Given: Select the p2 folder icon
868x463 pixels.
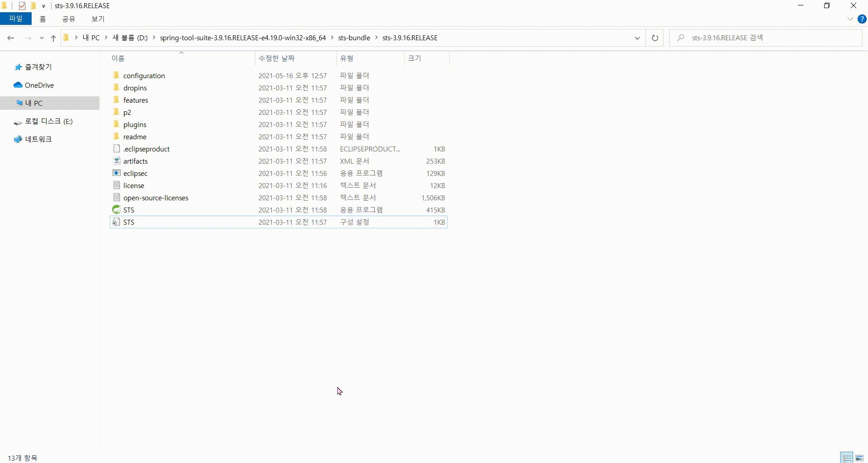Looking at the screenshot, I should pos(116,112).
